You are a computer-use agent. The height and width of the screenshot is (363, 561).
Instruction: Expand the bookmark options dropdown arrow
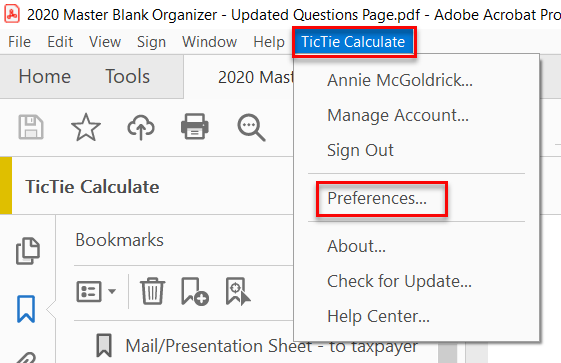pyautogui.click(x=112, y=291)
